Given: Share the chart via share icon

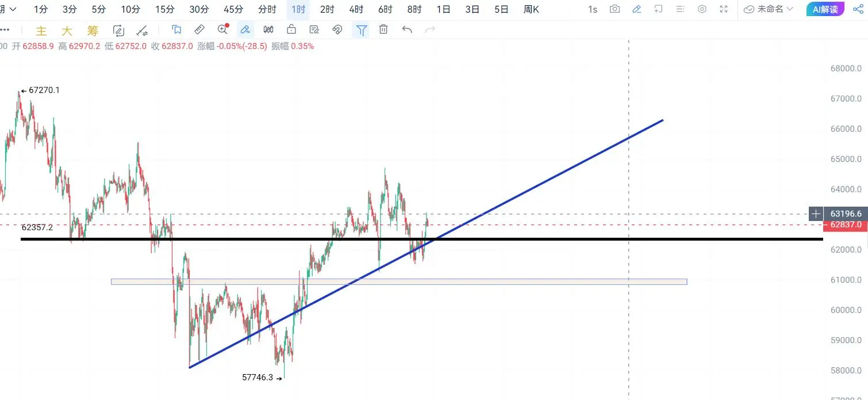Looking at the screenshot, I should pos(858,9).
